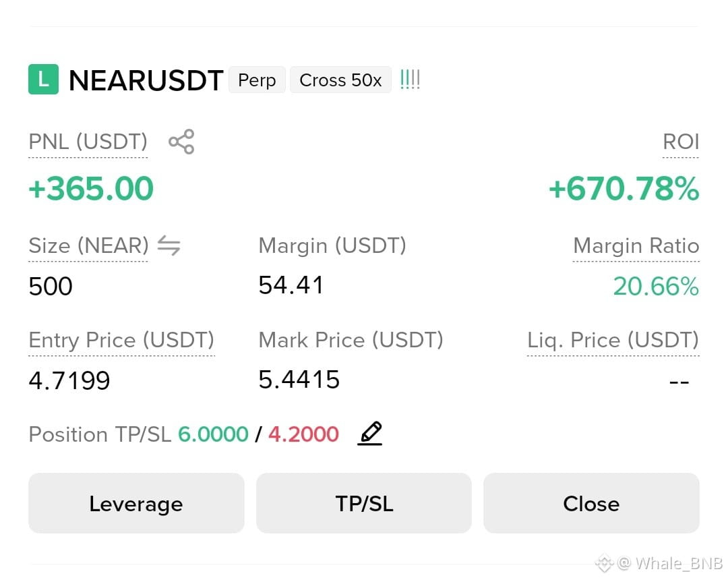The height and width of the screenshot is (580, 728).
Task: Tap the Liq. Price (USDT) label
Action: click(x=613, y=340)
